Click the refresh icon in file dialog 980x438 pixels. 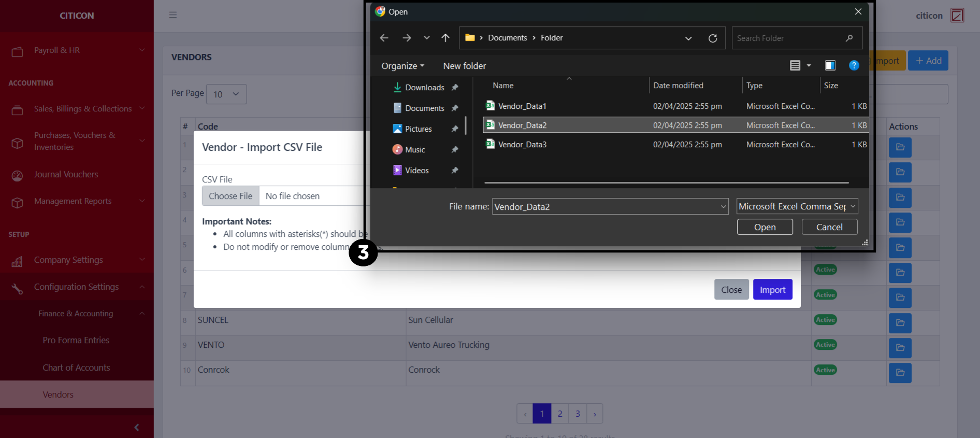(x=713, y=38)
